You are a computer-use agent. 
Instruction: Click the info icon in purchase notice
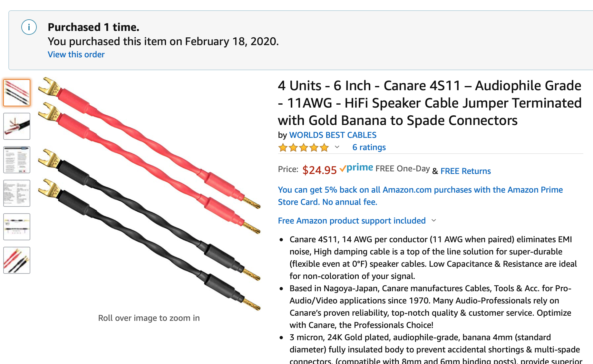(29, 27)
